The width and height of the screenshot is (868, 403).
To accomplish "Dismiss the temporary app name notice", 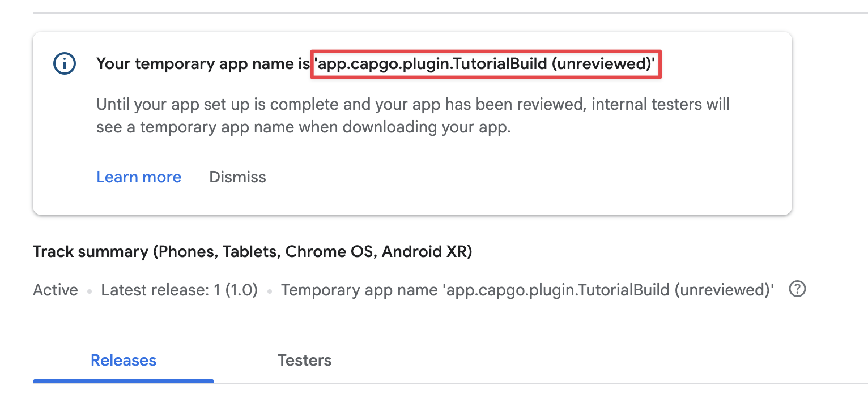I will point(237,177).
